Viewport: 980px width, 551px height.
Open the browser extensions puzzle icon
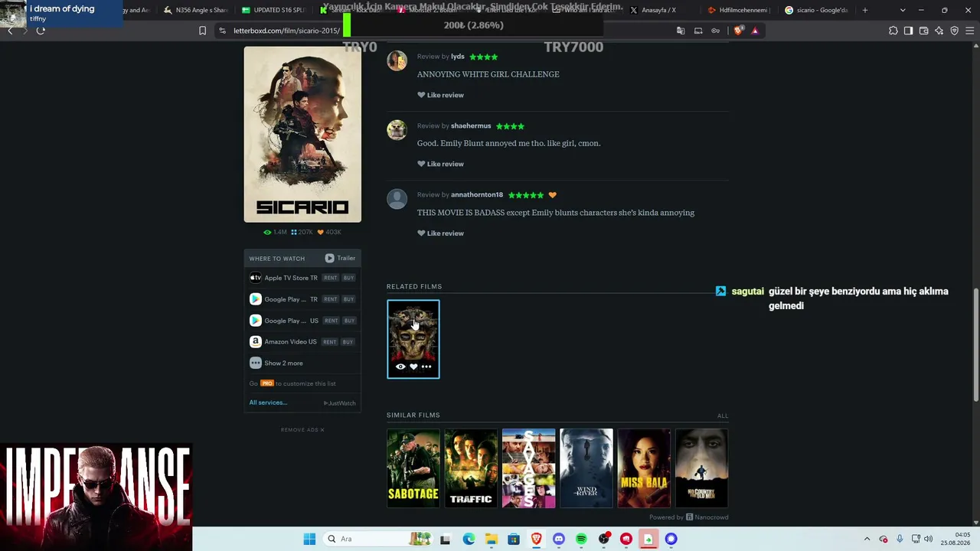(893, 31)
